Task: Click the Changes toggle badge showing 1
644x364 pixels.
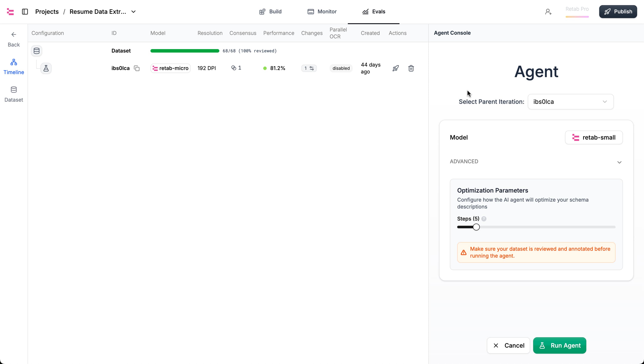Action: pyautogui.click(x=309, y=68)
